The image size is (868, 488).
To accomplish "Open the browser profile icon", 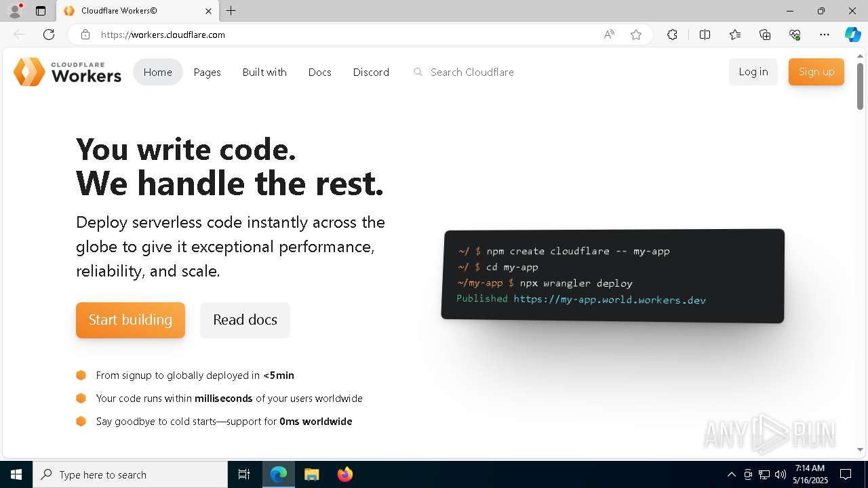I will [15, 11].
